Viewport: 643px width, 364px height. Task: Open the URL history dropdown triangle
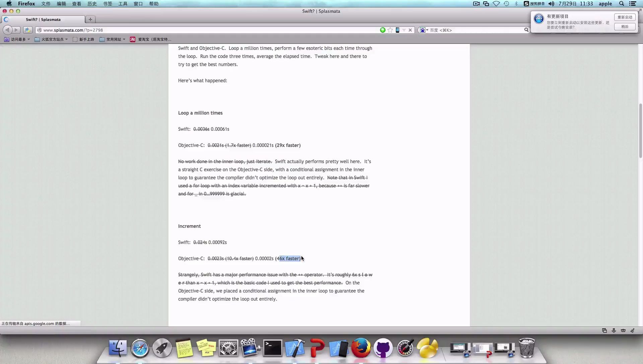tap(404, 30)
